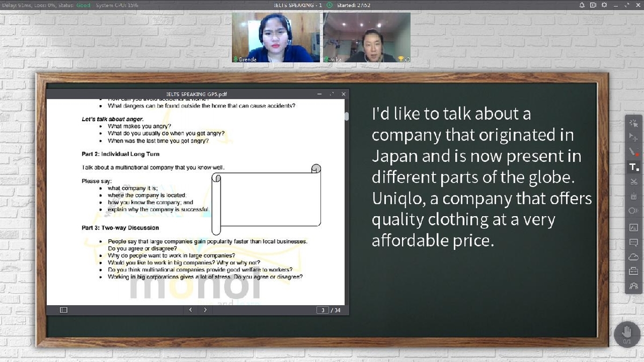This screenshot has height=362, width=644.
Task: Maximize the IELTS SPEAKING GPS.pdf panel
Action: tap(332, 94)
